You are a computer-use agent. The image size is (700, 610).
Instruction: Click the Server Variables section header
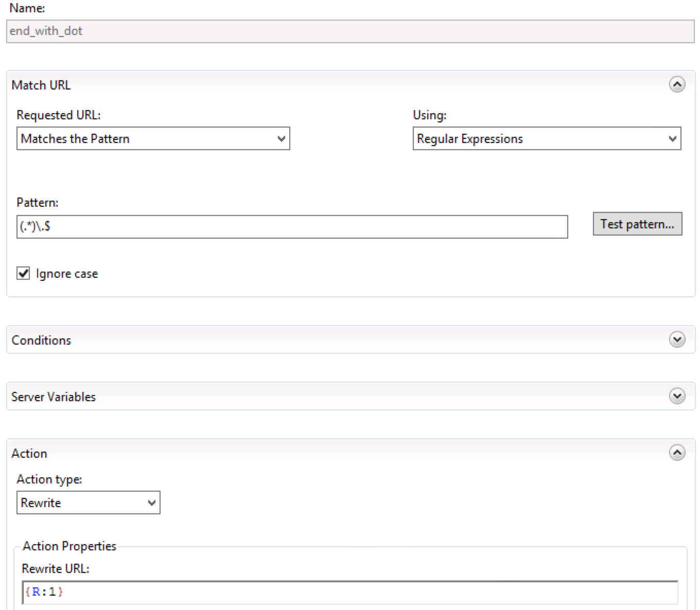[54, 397]
